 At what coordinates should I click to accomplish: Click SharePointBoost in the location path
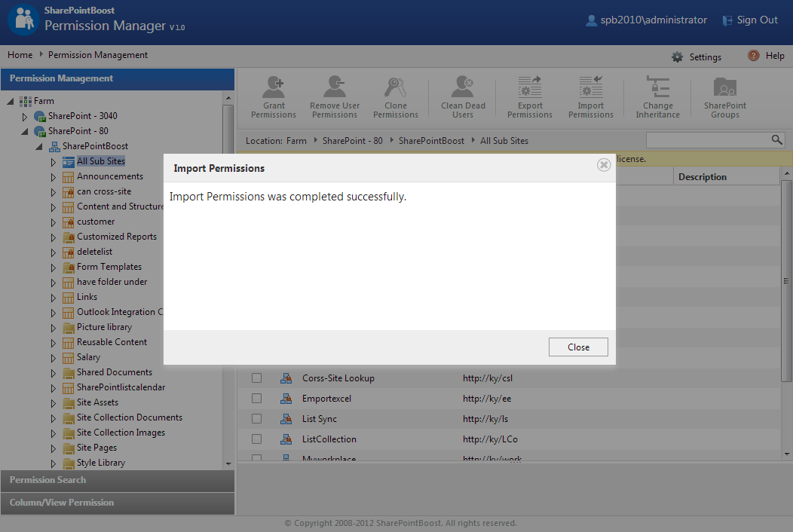(431, 141)
